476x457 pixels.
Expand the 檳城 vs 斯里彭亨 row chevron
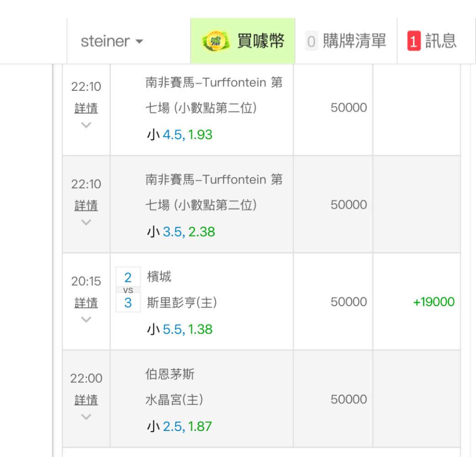(x=86, y=319)
